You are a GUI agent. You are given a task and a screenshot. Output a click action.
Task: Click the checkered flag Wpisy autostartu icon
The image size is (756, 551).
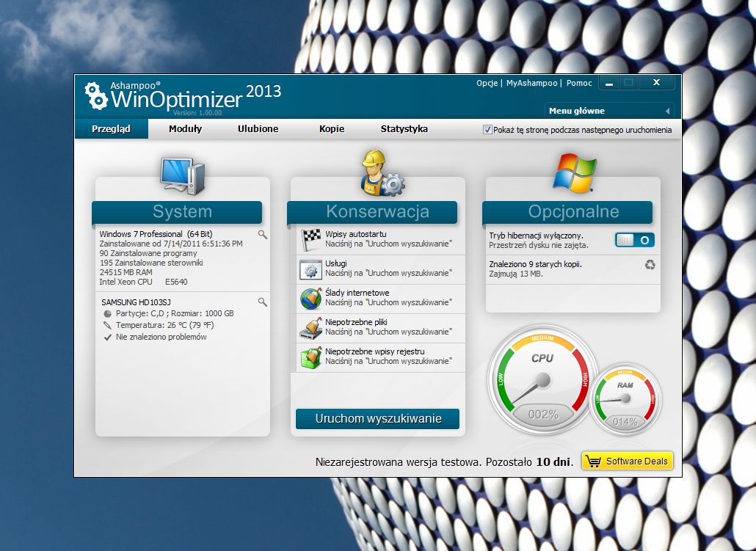pos(311,240)
